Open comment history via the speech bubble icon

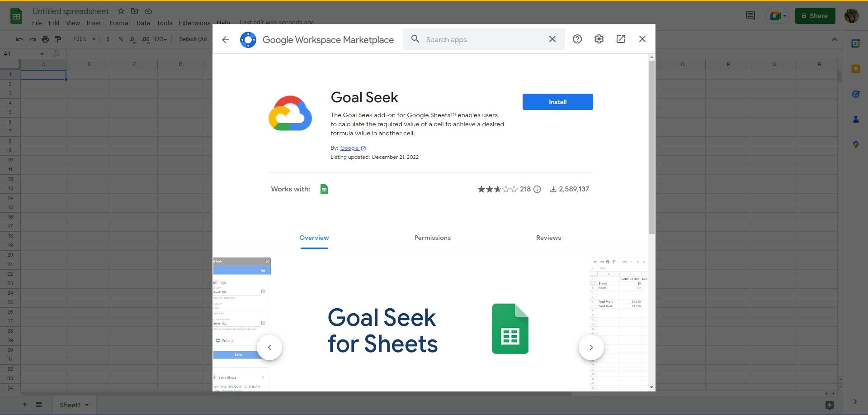click(750, 15)
